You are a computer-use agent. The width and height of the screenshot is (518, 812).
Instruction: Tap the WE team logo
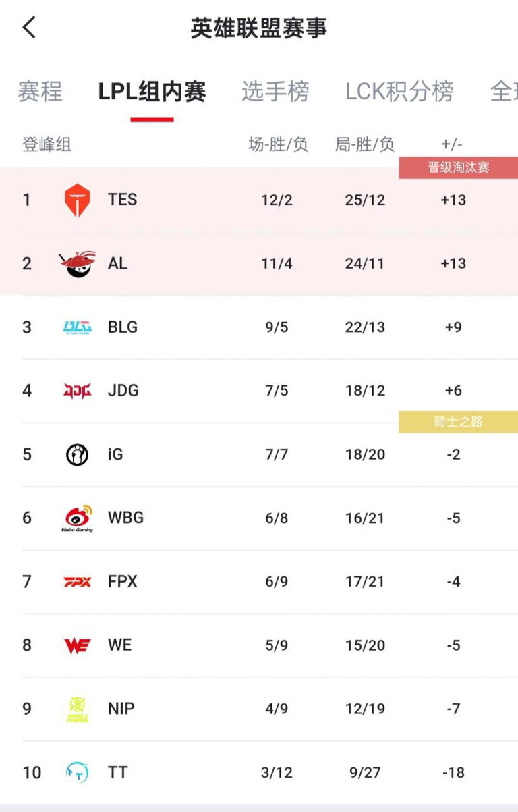(77, 646)
